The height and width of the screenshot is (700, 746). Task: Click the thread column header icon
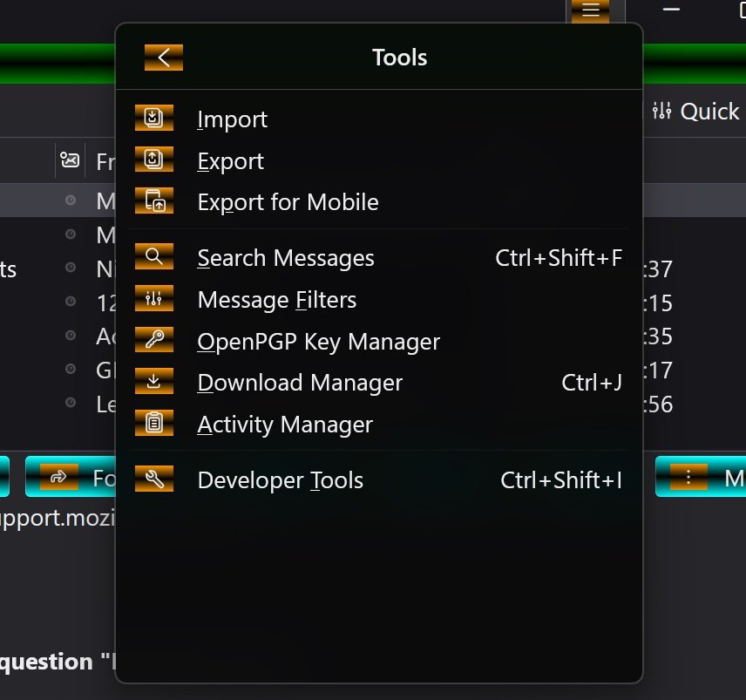click(70, 160)
